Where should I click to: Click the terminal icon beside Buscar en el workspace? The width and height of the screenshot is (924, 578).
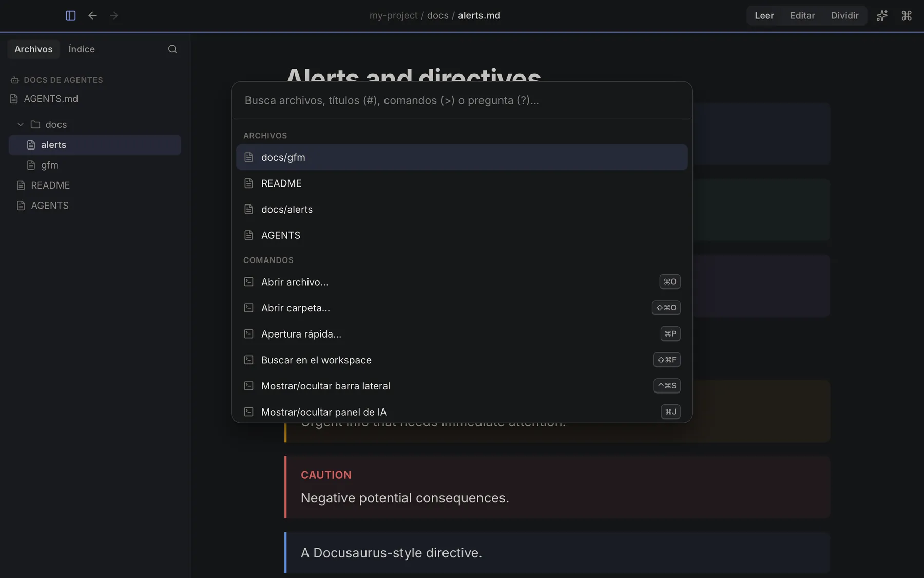[x=248, y=360]
